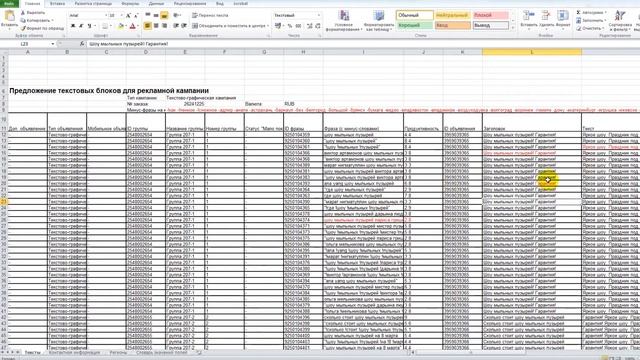640x360 pixels.
Task: Click the Вырезать cut command
Action: point(33,13)
